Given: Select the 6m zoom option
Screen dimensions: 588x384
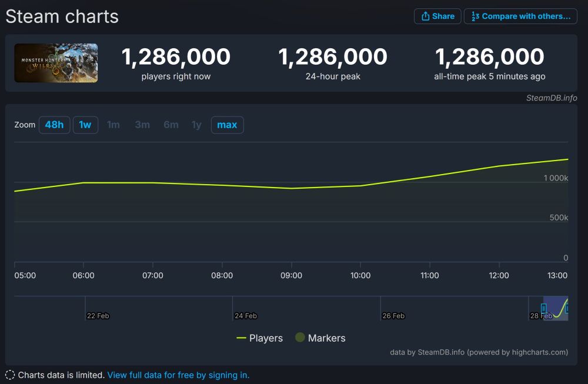Looking at the screenshot, I should coord(171,125).
